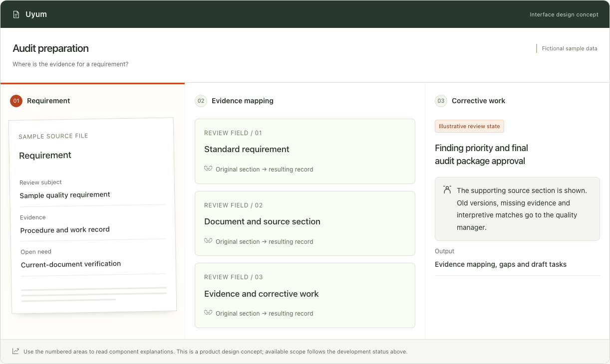Click the step 03 number badge

point(441,101)
